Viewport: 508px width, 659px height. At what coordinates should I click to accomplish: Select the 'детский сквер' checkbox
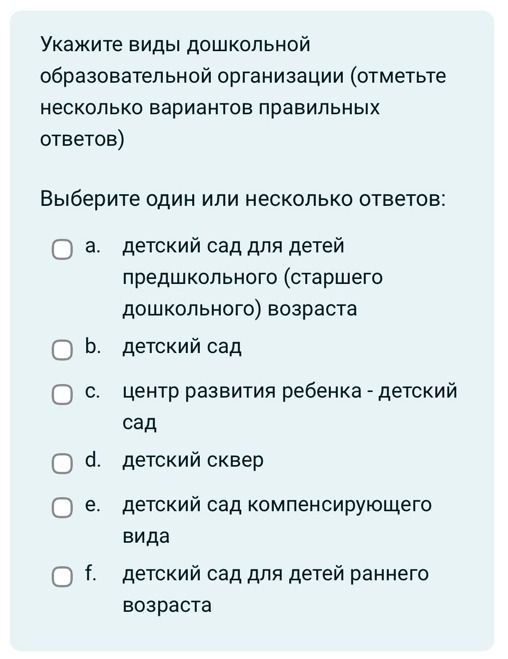(62, 464)
